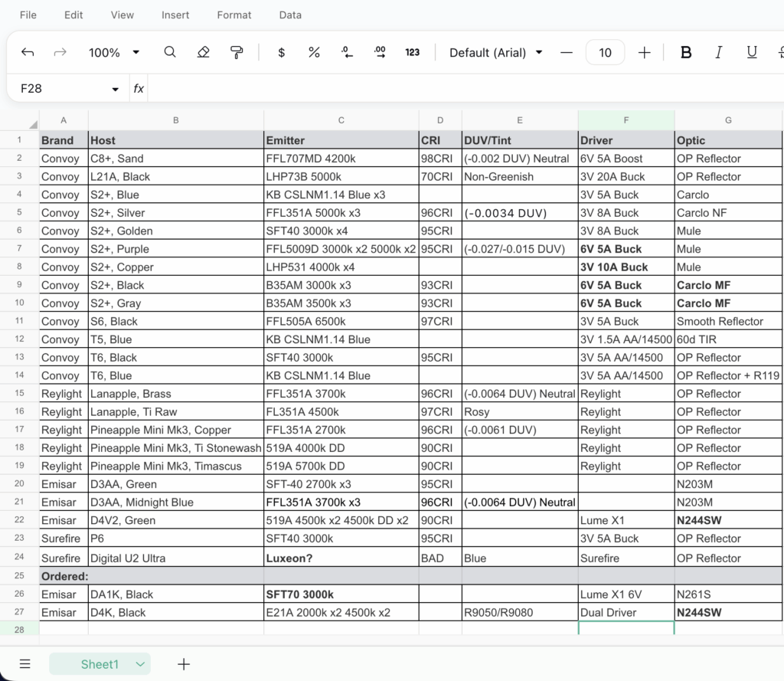
Task: Click the Ordered: section row cell
Action: 64,576
